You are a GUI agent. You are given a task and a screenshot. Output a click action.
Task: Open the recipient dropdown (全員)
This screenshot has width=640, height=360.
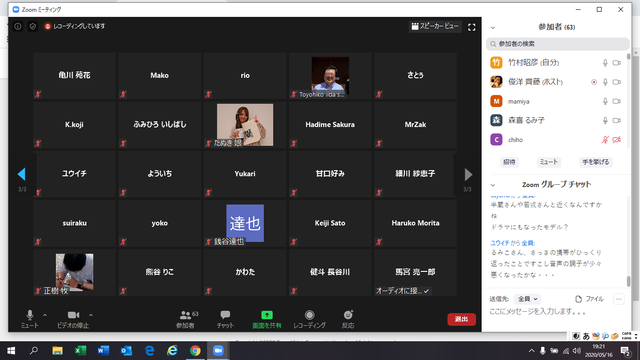(527, 299)
